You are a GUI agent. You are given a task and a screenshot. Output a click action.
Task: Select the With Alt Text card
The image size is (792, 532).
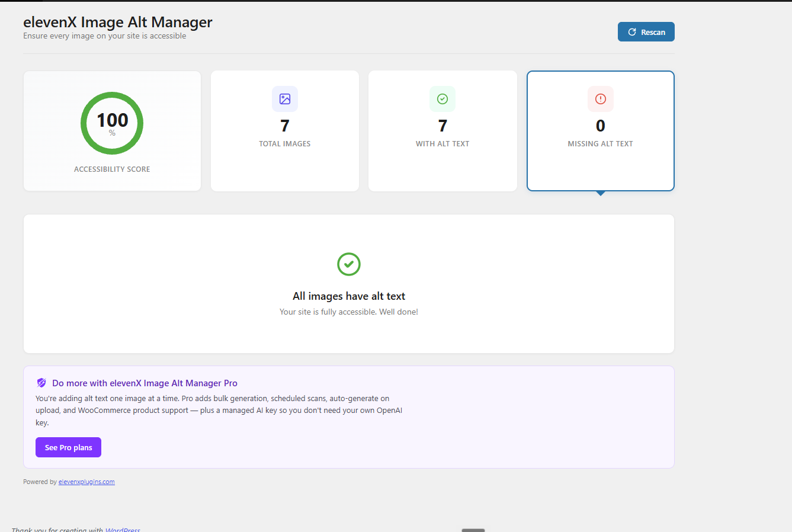[x=443, y=131]
